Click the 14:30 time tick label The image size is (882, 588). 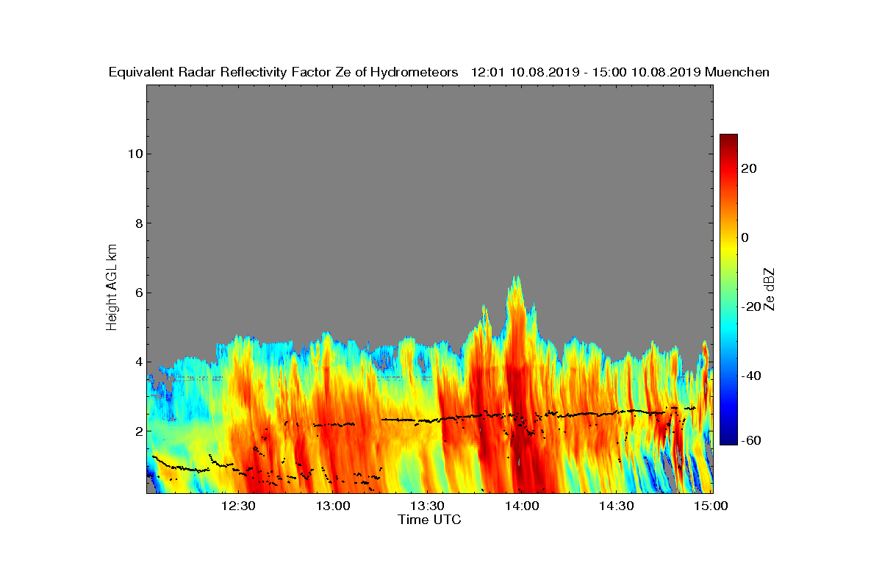click(616, 506)
